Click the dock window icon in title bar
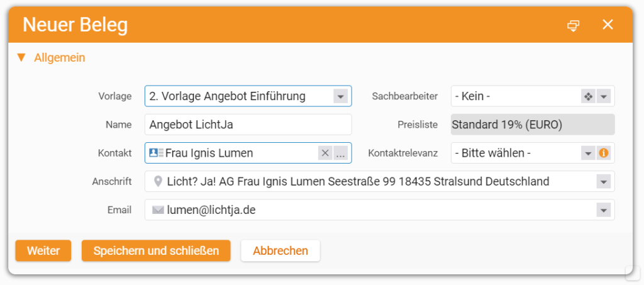This screenshot has width=644, height=285. click(574, 25)
